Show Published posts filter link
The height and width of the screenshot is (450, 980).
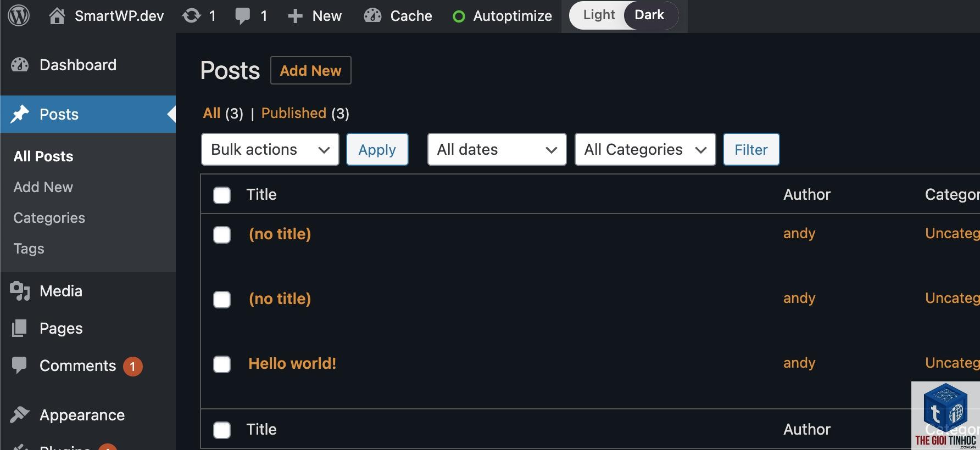coord(294,113)
